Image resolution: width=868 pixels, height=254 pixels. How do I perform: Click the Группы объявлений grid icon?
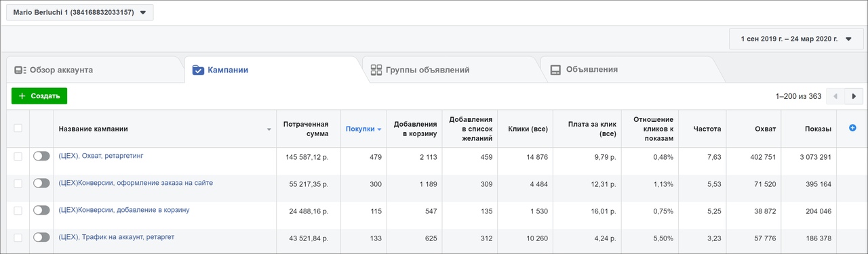[376, 70]
